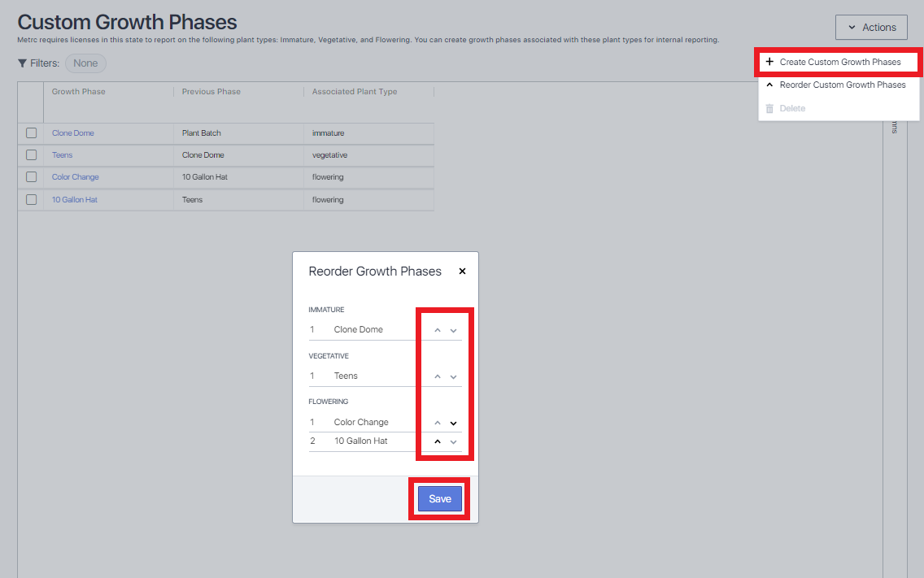Click up arrow next to Color Change

click(x=438, y=423)
